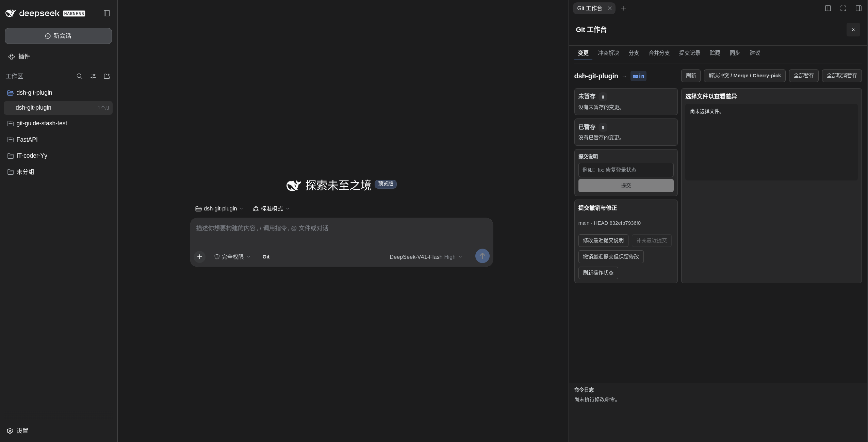Focus the 提交说明 commit message field

(626, 170)
